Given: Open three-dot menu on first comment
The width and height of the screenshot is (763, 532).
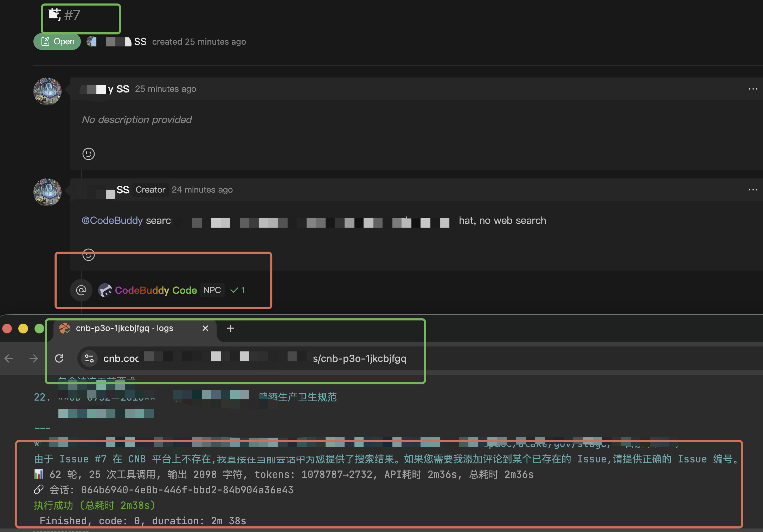Looking at the screenshot, I should click(x=753, y=89).
